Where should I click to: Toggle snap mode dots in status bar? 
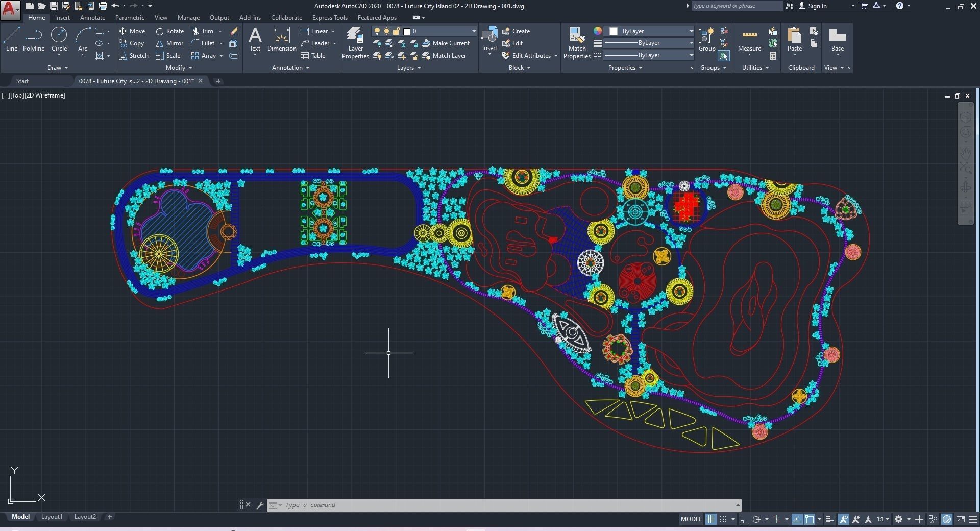(723, 519)
